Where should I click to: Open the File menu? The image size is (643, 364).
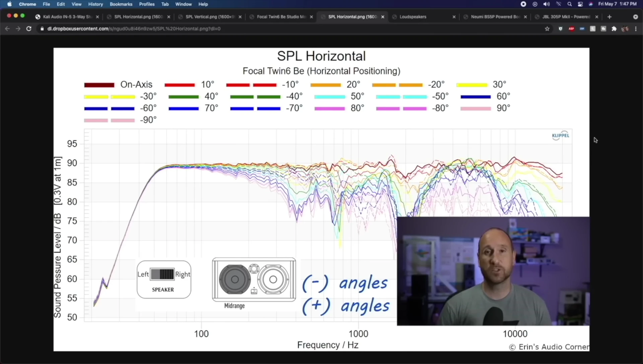point(46,4)
